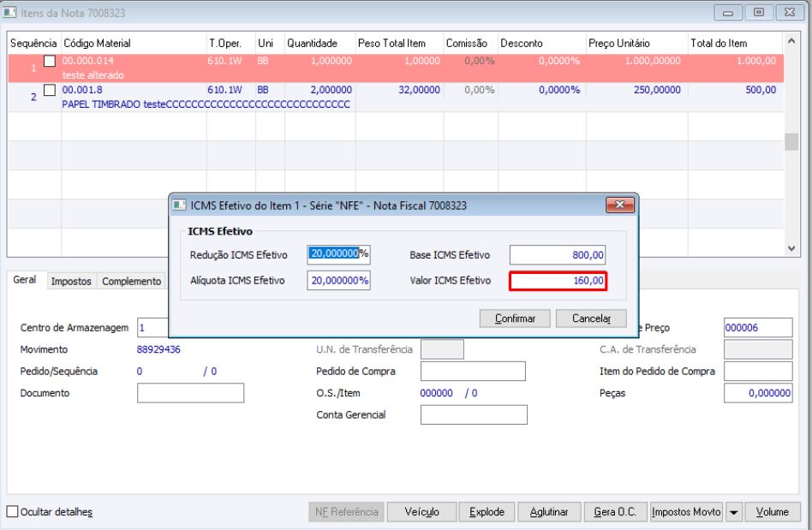Viewport: 812px width, 530px height.
Task: Click the PAPEL TIMBRADO description row
Action: pyautogui.click(x=206, y=104)
